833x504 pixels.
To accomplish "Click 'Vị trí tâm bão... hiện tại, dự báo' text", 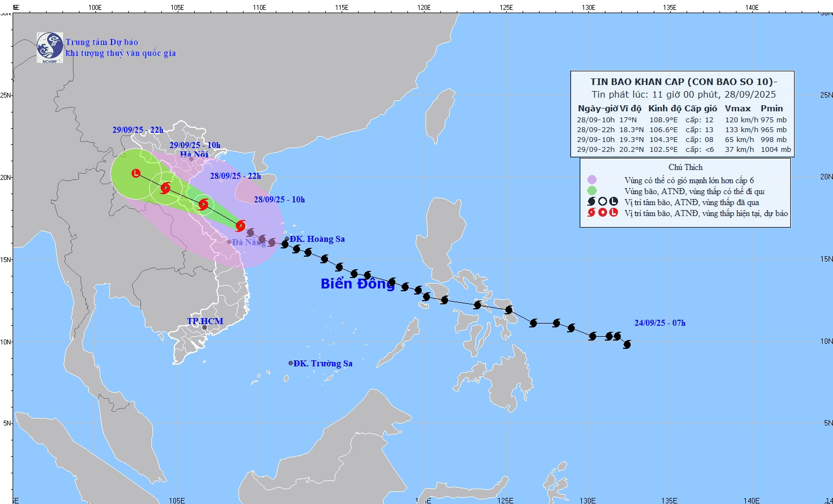I will tap(706, 213).
